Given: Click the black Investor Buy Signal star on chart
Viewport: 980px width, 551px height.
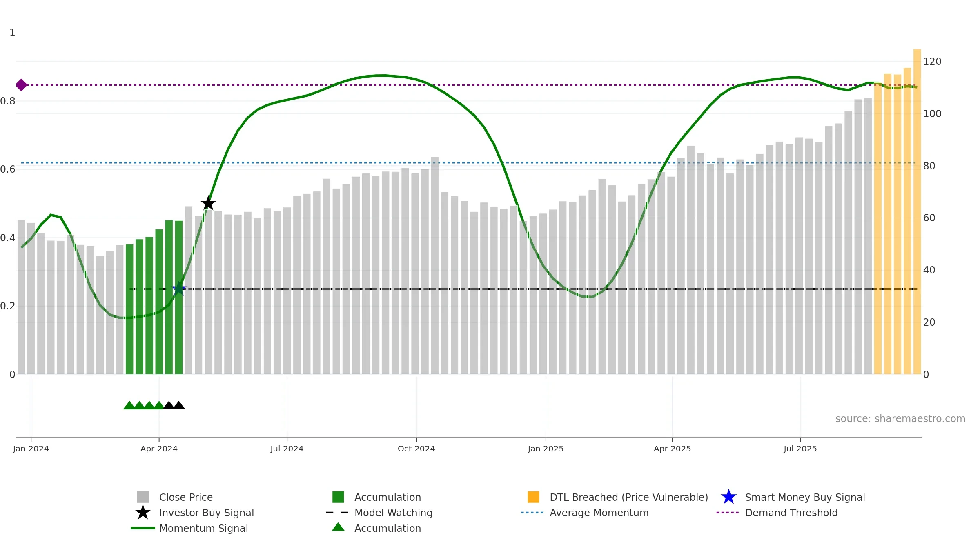Looking at the screenshot, I should coord(208,203).
